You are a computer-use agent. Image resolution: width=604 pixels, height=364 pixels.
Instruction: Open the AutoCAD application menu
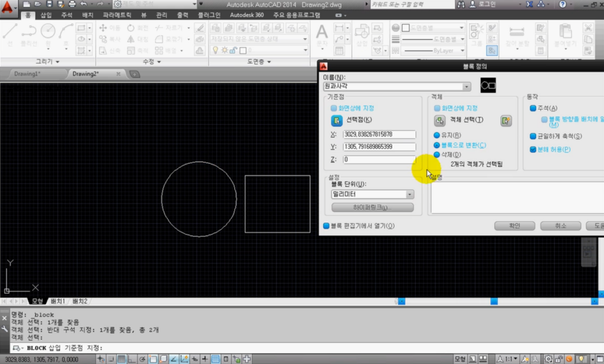pos(8,6)
